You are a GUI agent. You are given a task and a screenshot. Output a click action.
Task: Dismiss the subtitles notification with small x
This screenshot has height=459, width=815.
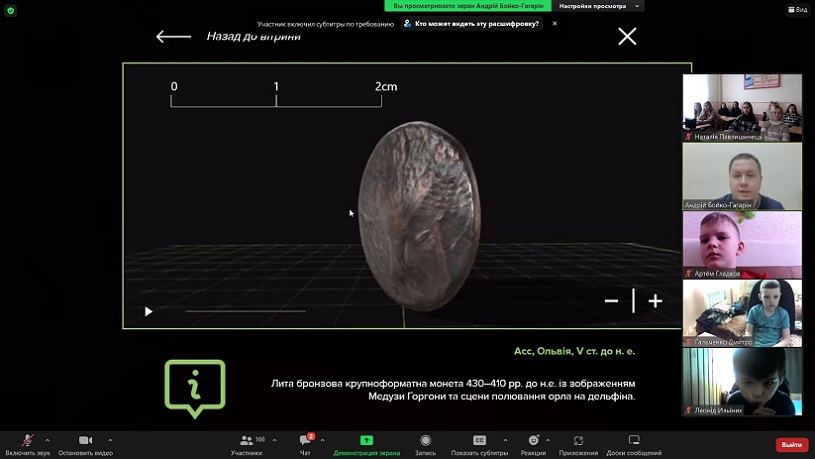click(555, 23)
